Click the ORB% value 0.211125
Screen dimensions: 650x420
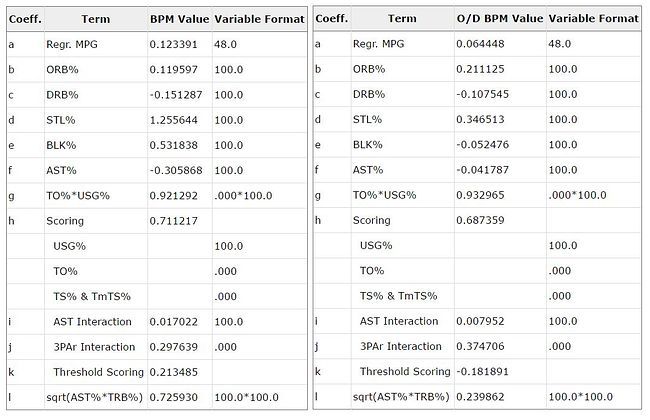tap(480, 69)
